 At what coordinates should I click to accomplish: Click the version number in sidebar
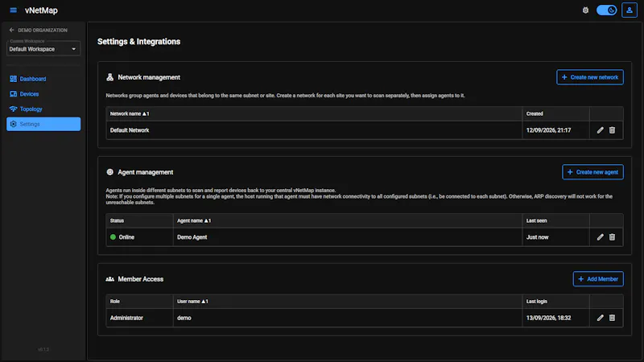pyautogui.click(x=43, y=350)
